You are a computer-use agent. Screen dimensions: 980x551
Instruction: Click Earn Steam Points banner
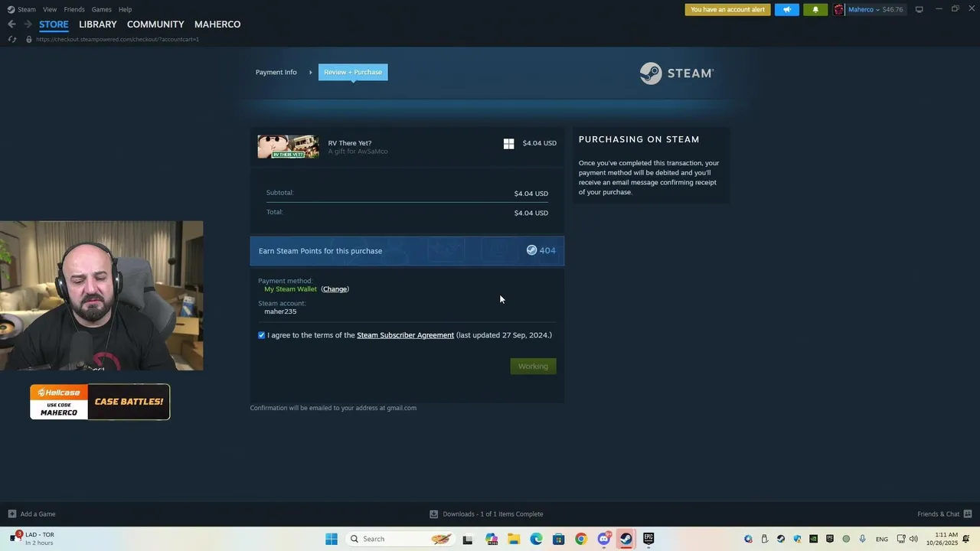point(407,251)
